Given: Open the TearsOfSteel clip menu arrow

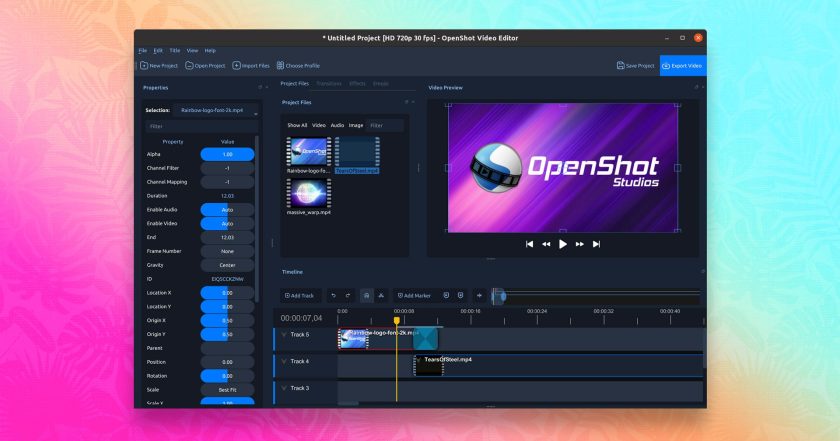Looking at the screenshot, I should [x=419, y=360].
